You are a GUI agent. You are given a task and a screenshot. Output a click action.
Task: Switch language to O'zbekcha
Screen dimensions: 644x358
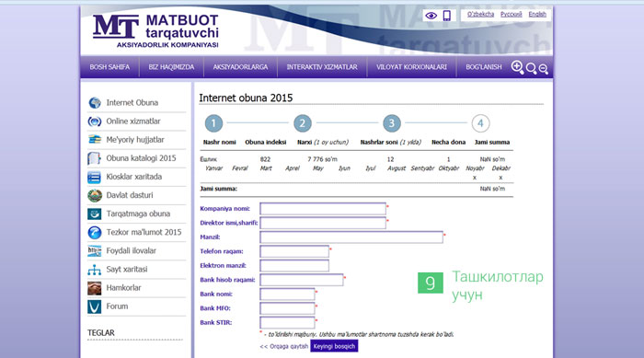point(480,15)
